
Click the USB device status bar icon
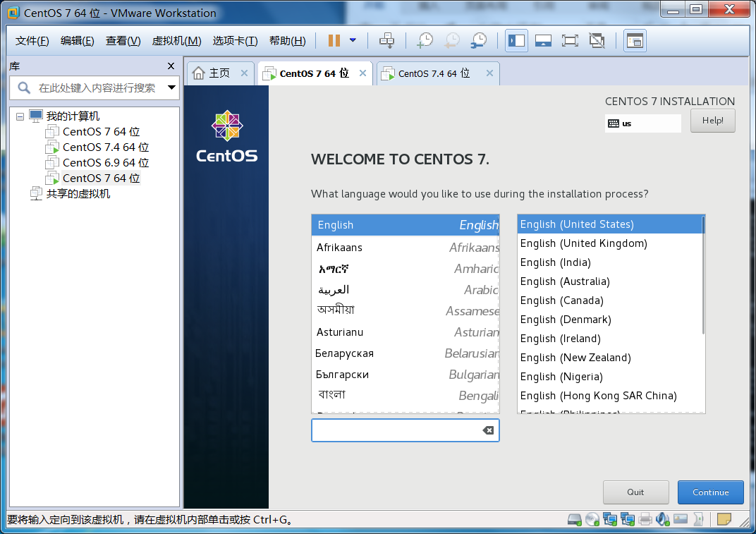(x=698, y=519)
